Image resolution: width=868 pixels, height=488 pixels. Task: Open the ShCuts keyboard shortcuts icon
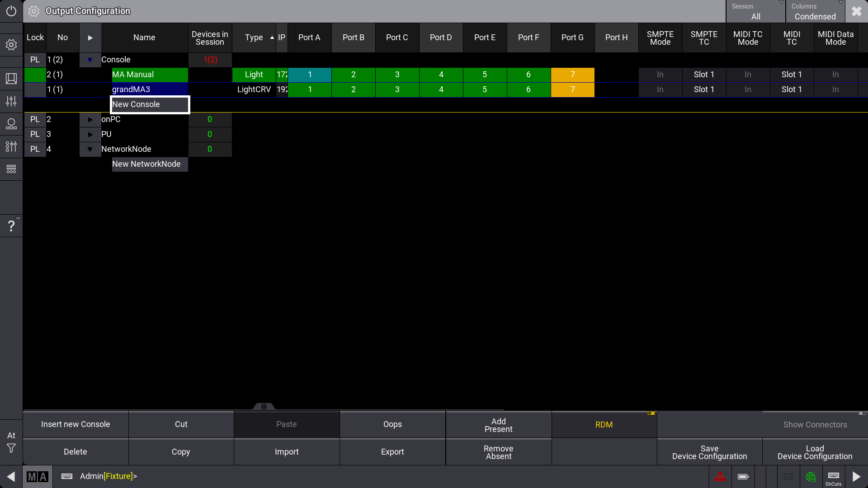[833, 476]
